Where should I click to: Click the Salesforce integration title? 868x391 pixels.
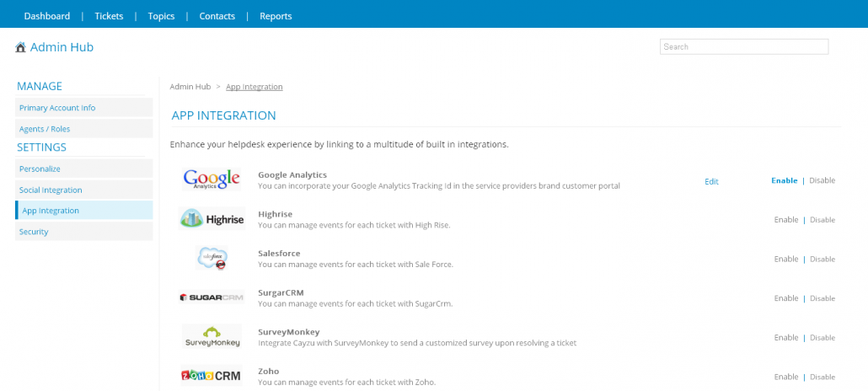coord(279,253)
